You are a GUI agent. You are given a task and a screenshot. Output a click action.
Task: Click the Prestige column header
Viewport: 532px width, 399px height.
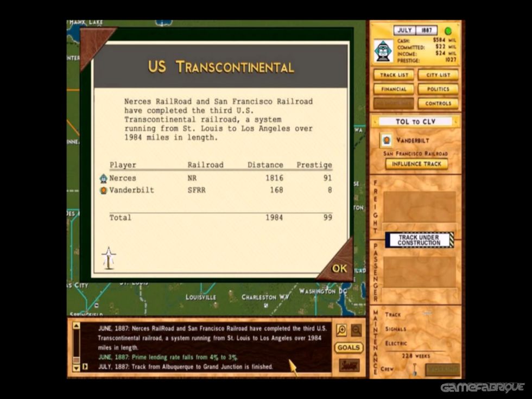(x=314, y=165)
